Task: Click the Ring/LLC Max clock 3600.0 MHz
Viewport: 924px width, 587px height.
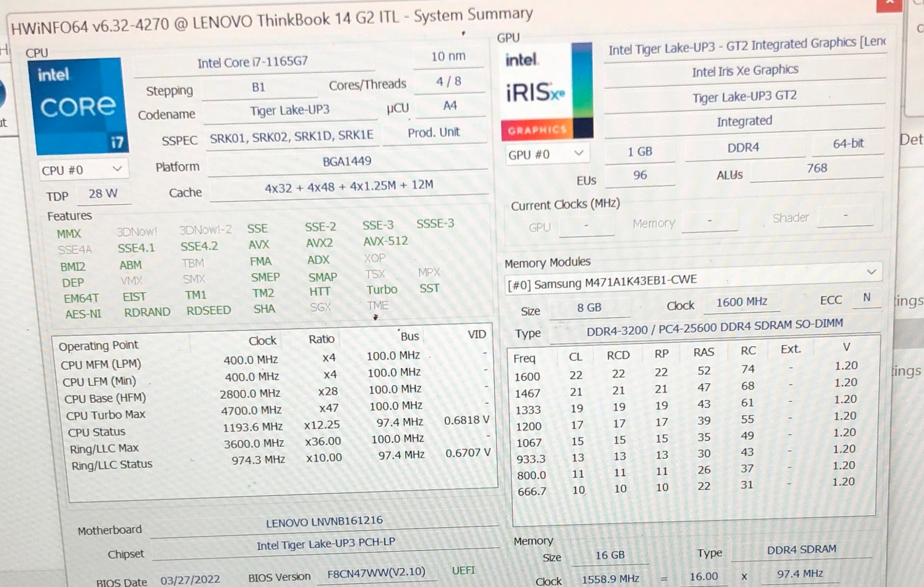Action: 254,444
